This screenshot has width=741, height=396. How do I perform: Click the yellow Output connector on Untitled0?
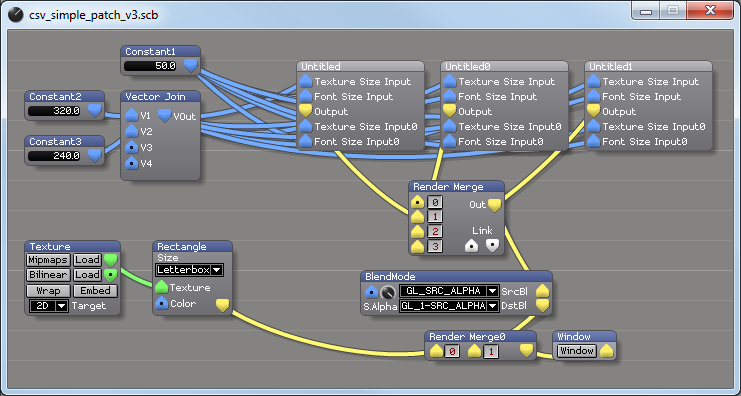[449, 112]
